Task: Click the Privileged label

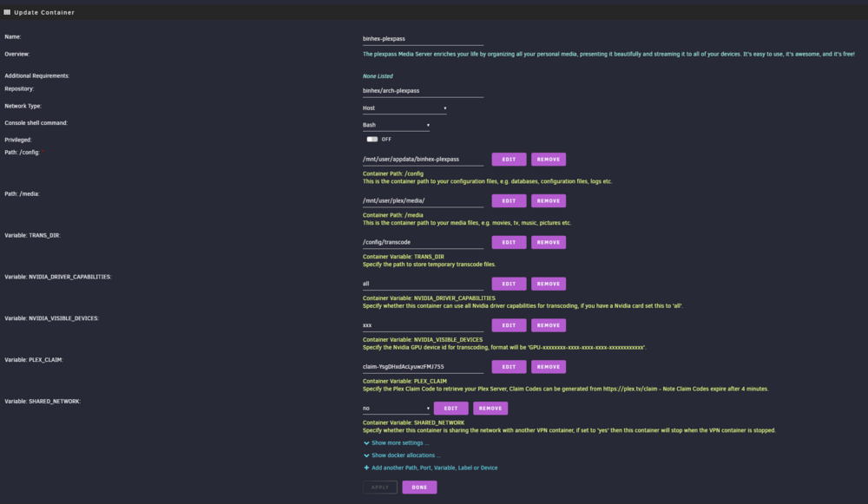Action: (18, 140)
